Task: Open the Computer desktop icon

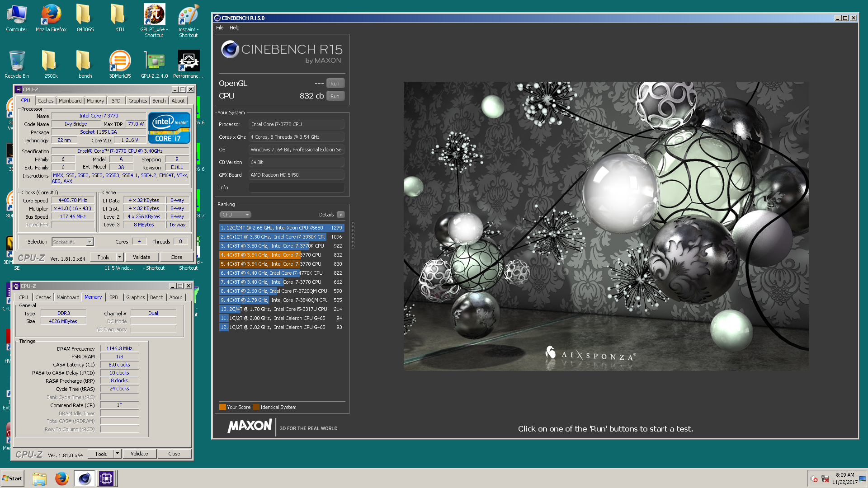Action: click(x=17, y=18)
